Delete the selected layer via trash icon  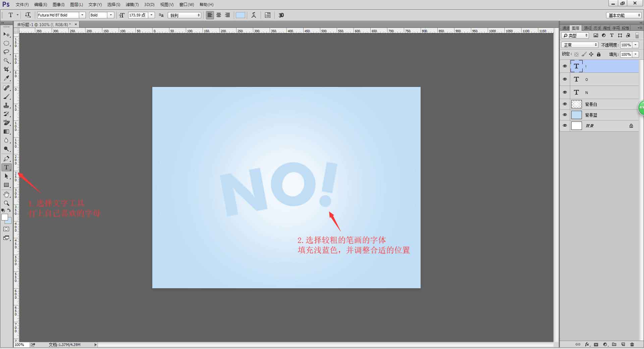[x=632, y=344]
